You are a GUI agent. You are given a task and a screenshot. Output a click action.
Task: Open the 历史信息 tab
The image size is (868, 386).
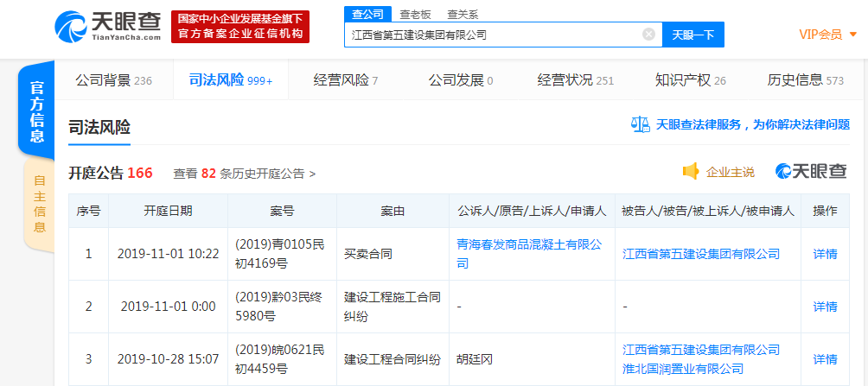pos(806,80)
